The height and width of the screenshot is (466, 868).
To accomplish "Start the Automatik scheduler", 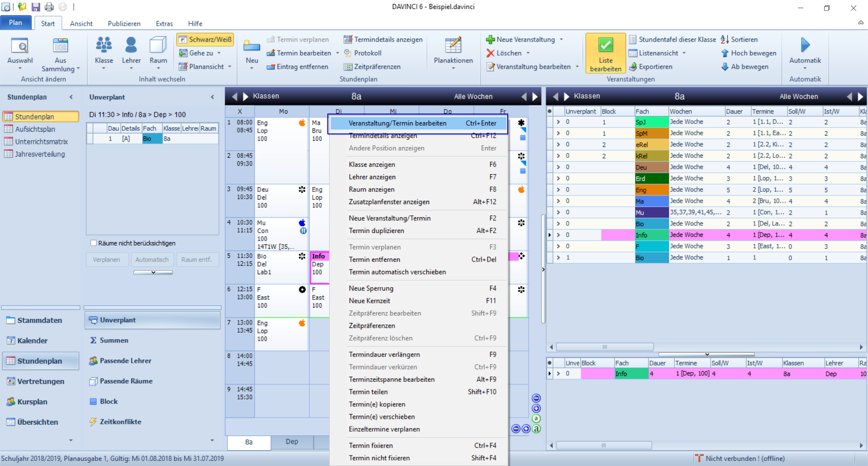I will pos(805,53).
